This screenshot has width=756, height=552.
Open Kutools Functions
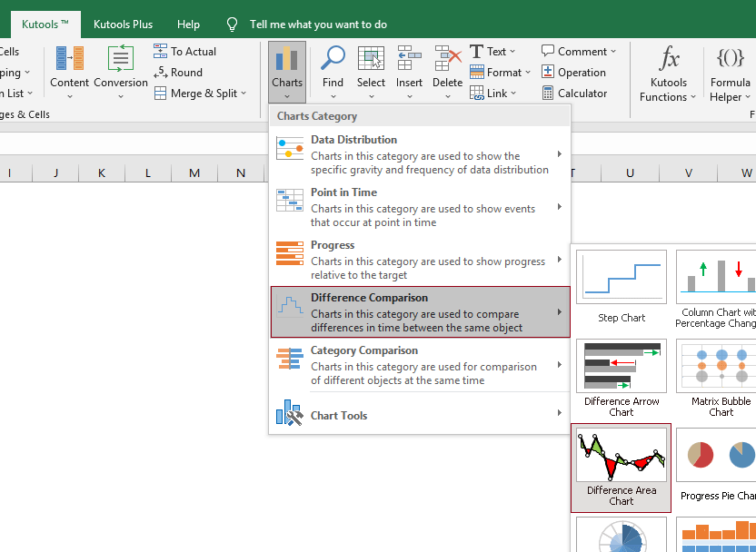tap(668, 73)
